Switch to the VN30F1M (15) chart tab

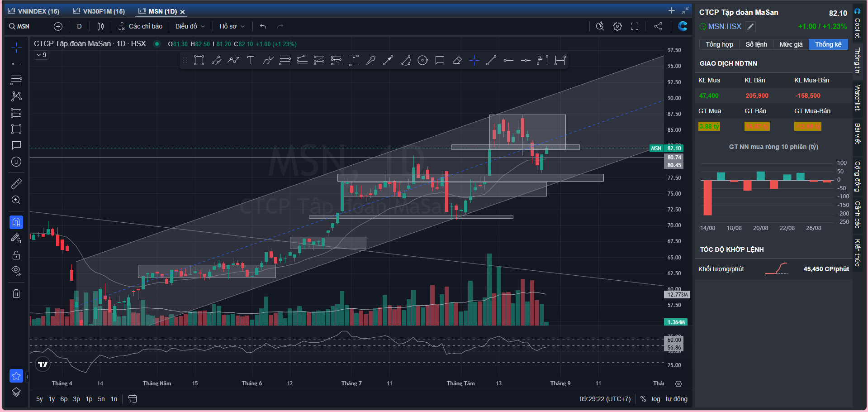pyautogui.click(x=99, y=11)
